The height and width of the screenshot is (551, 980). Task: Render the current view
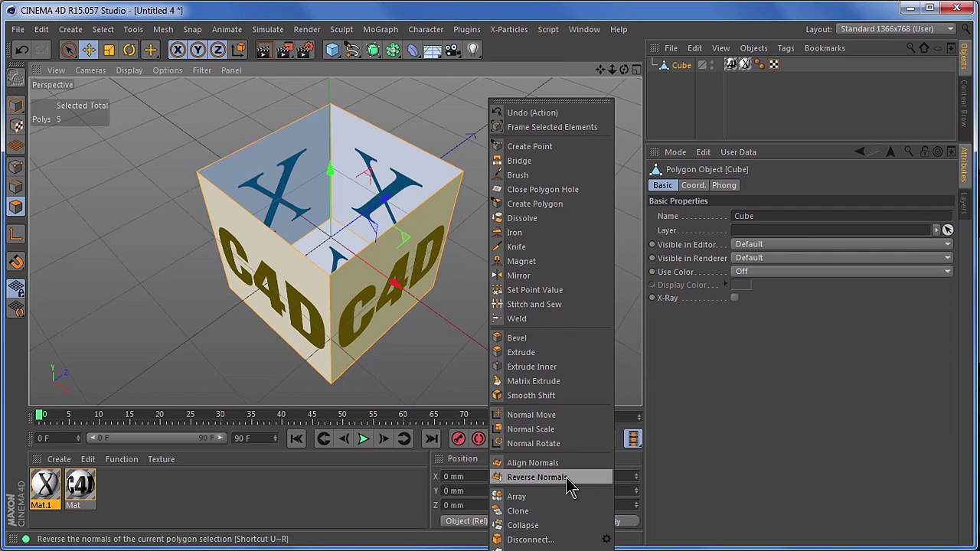(x=263, y=50)
